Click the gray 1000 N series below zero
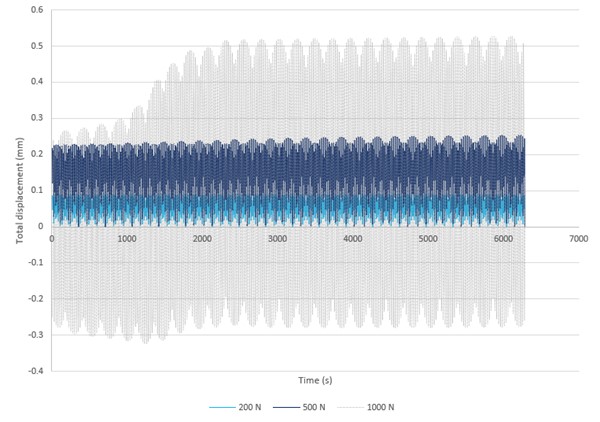This screenshot has height=422, width=600. point(300,290)
